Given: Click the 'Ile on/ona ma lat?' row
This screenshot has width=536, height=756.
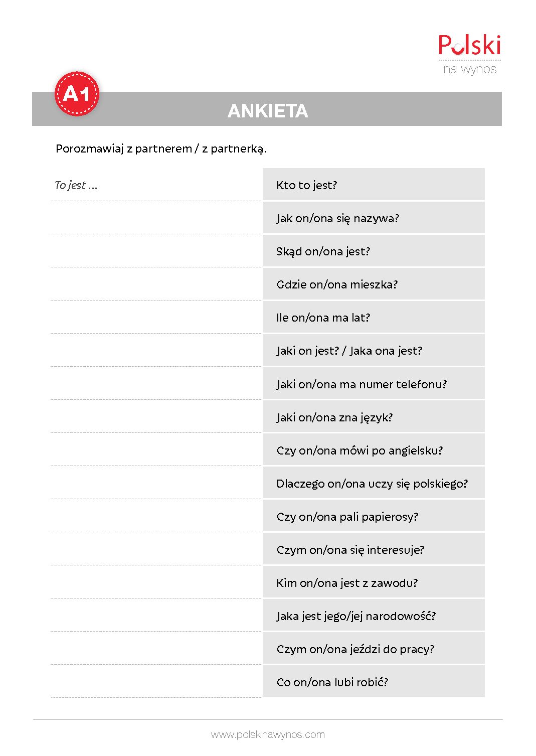Looking at the screenshot, I should click(374, 317).
